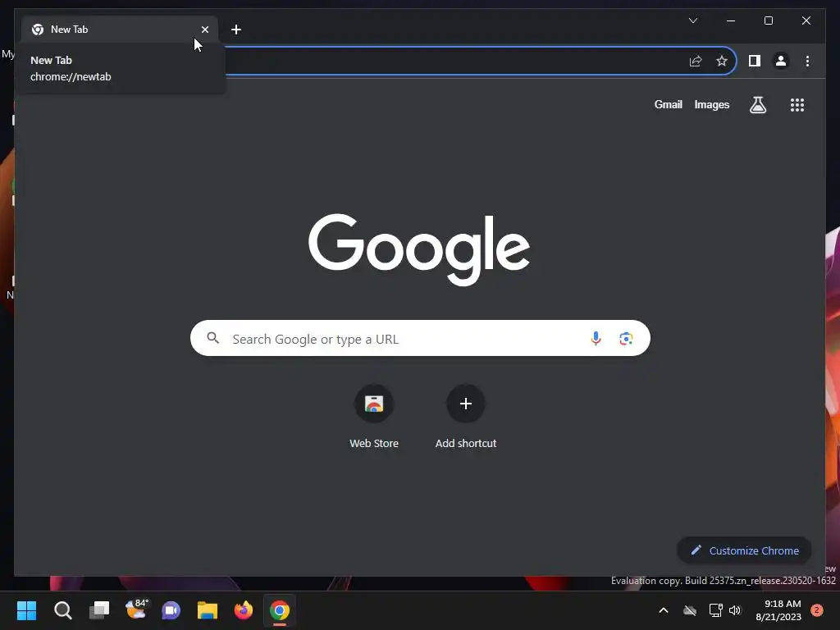The image size is (840, 630).
Task: Open Google apps grid
Action: (x=797, y=104)
